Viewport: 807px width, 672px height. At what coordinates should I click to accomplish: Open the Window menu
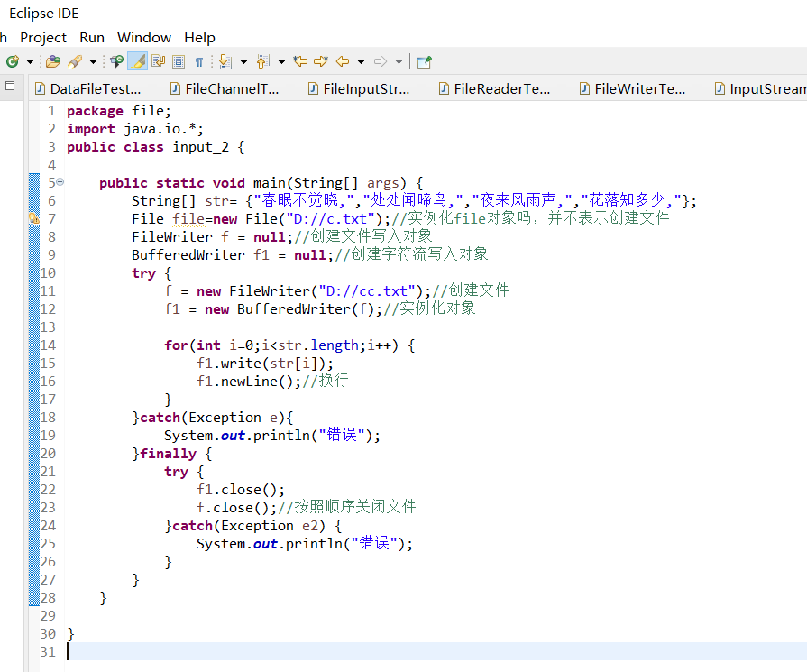tap(143, 37)
